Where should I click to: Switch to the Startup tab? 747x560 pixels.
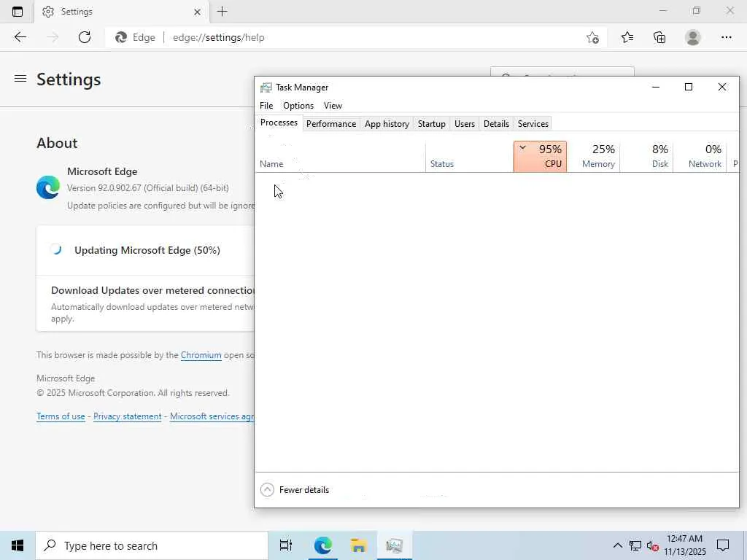click(432, 124)
